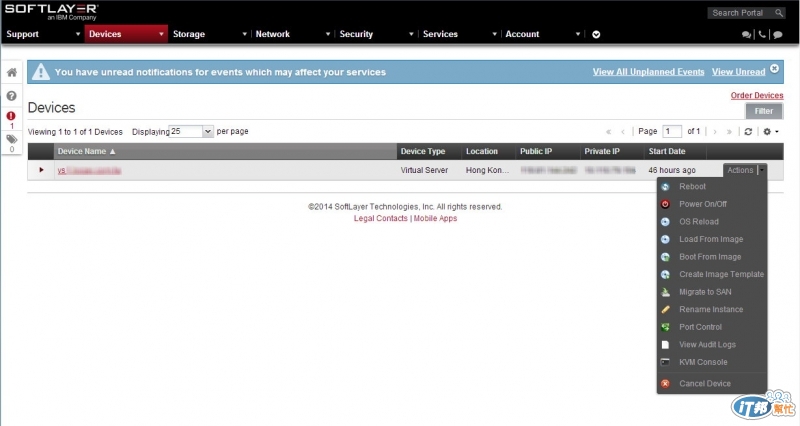Screen dimensions: 800x426
Task: Go to the previous page arrow
Action: 623,132
